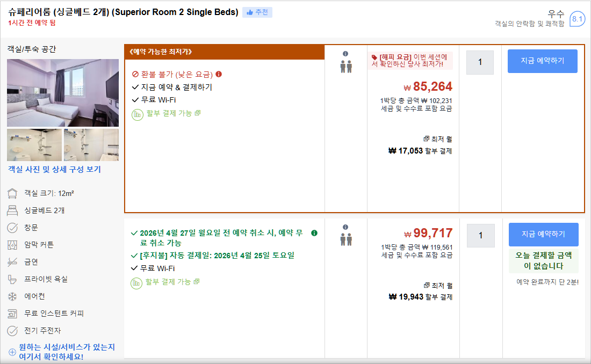Click the ₩ 85,264 price
Image resolution: width=591 pixels, height=364 pixels.
point(428,86)
